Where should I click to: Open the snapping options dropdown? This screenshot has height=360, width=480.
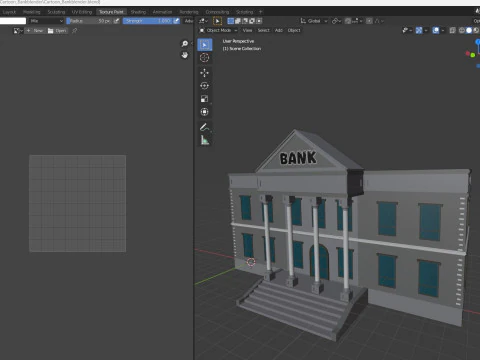(x=357, y=21)
